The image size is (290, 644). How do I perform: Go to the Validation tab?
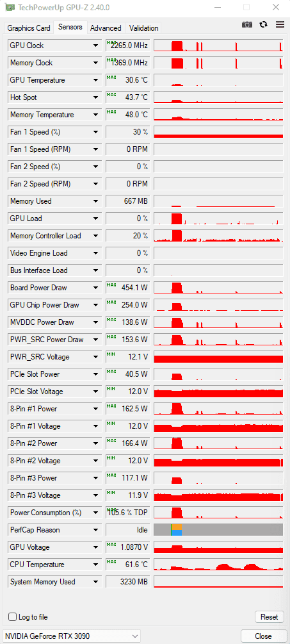pos(143,28)
